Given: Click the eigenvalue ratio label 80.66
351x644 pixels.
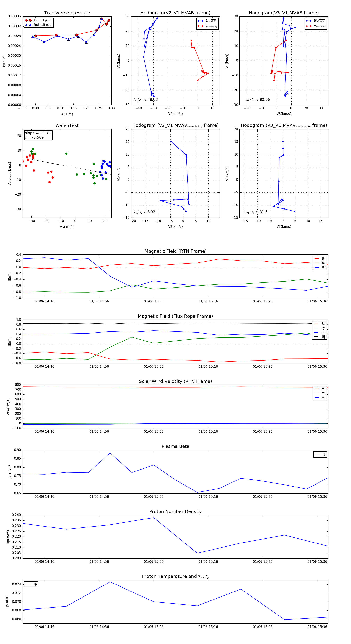Looking at the screenshot, I should (258, 100).
